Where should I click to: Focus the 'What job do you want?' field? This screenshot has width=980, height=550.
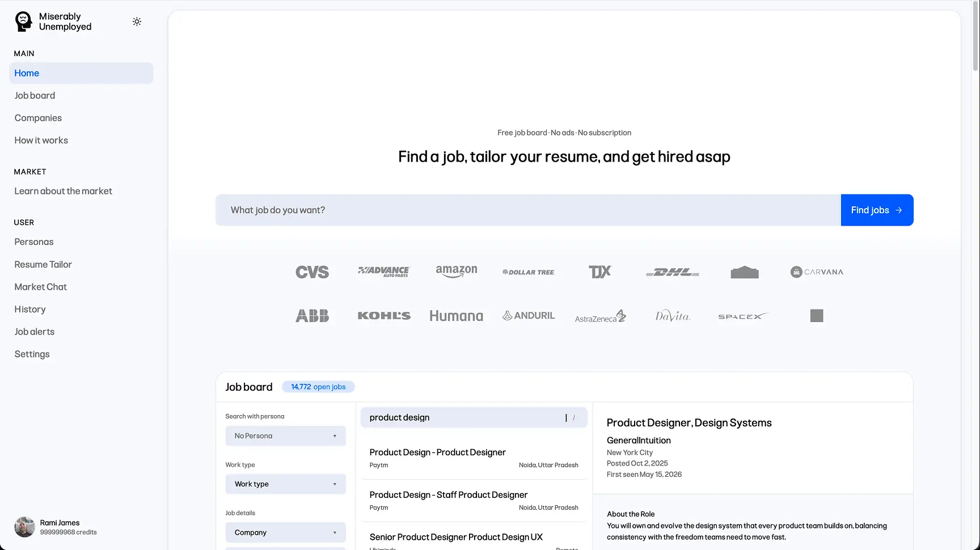pyautogui.click(x=528, y=210)
